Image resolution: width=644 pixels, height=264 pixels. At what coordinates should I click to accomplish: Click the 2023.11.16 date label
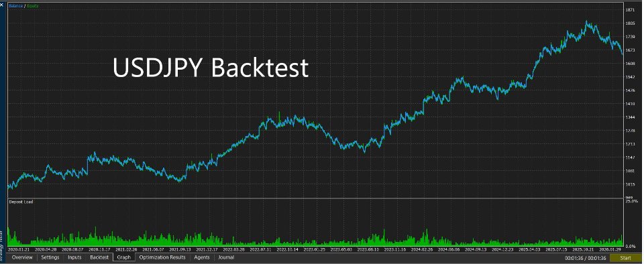coord(396,249)
